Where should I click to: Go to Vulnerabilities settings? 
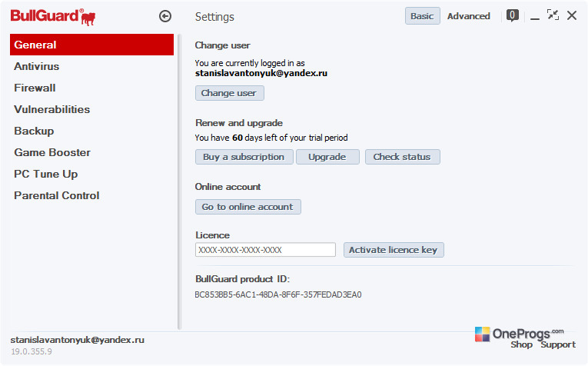coord(52,109)
